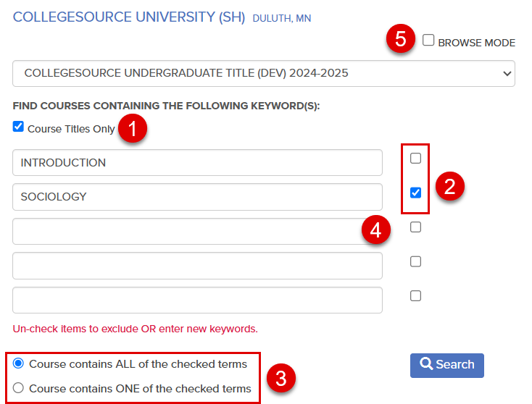Tick the checkbox for the fifth keyword field
This screenshot has height=404, width=532.
(x=415, y=296)
